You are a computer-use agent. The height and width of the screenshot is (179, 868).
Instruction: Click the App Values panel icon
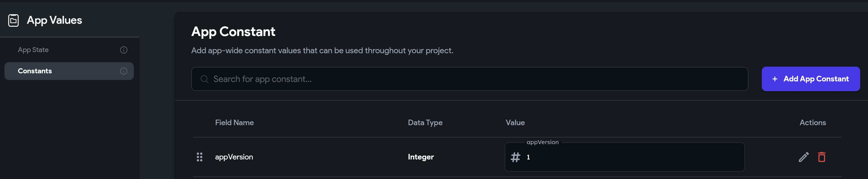click(x=13, y=20)
